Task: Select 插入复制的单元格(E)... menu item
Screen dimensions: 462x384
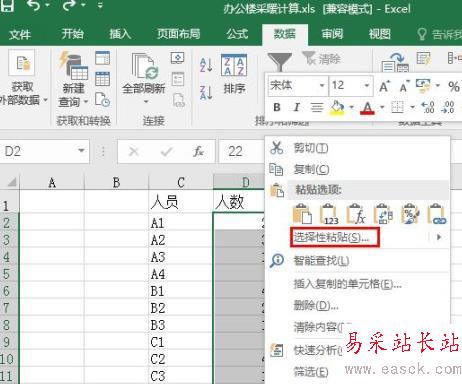Action: coord(358,284)
